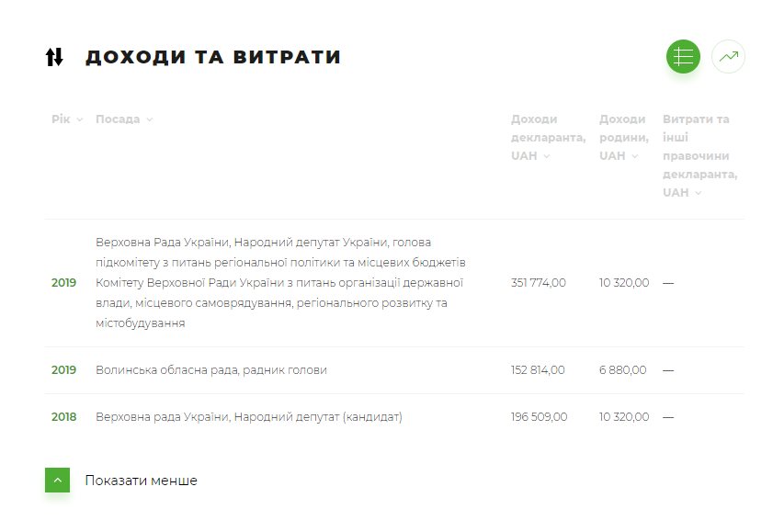Click the declarant income value 351 774,00

pyautogui.click(x=539, y=283)
